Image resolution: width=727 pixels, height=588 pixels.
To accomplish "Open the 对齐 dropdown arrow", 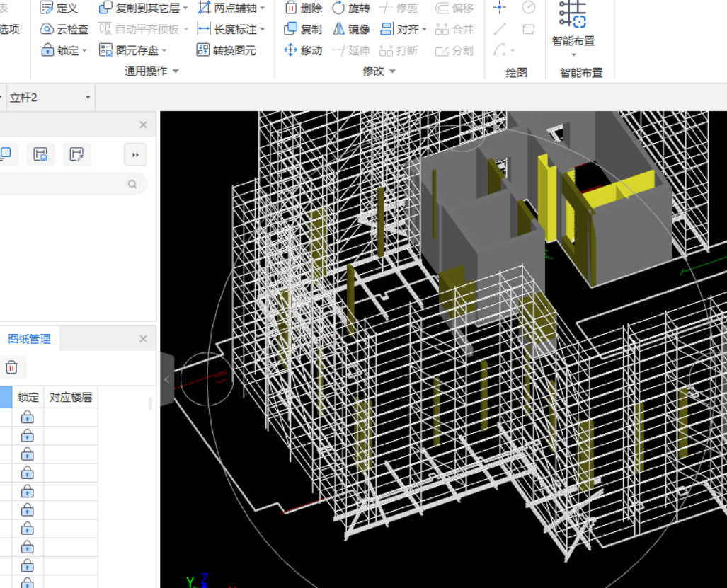I will (x=424, y=30).
